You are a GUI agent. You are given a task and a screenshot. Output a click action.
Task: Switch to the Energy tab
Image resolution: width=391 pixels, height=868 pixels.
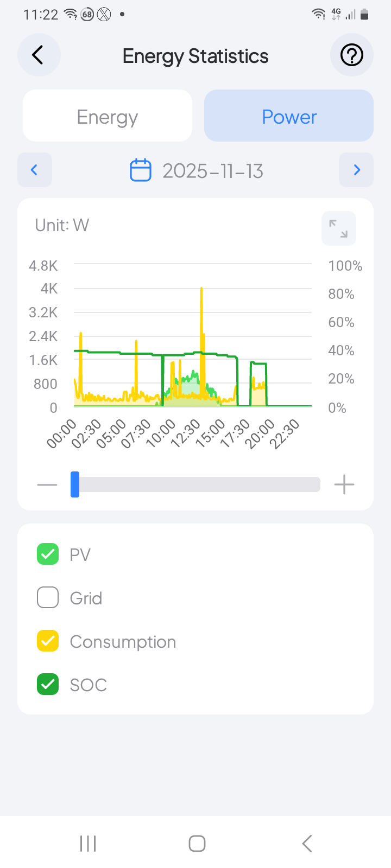pos(108,116)
